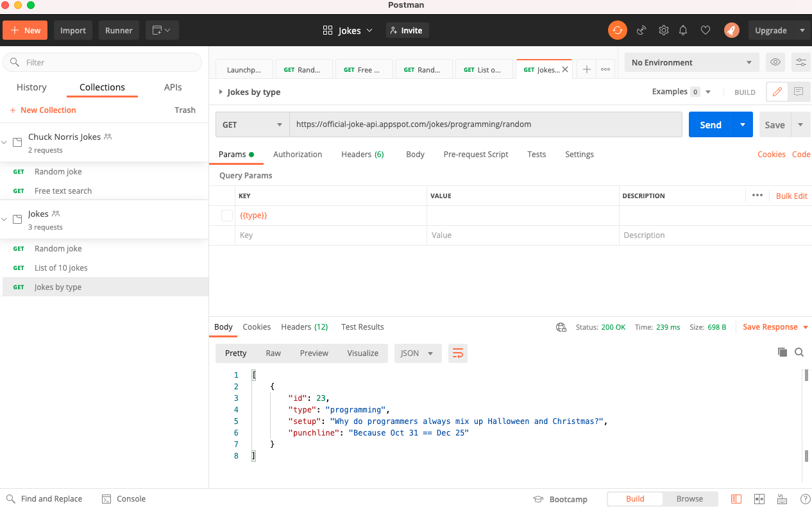Click the request URL field
This screenshot has width=812, height=508.
pyautogui.click(x=486, y=124)
